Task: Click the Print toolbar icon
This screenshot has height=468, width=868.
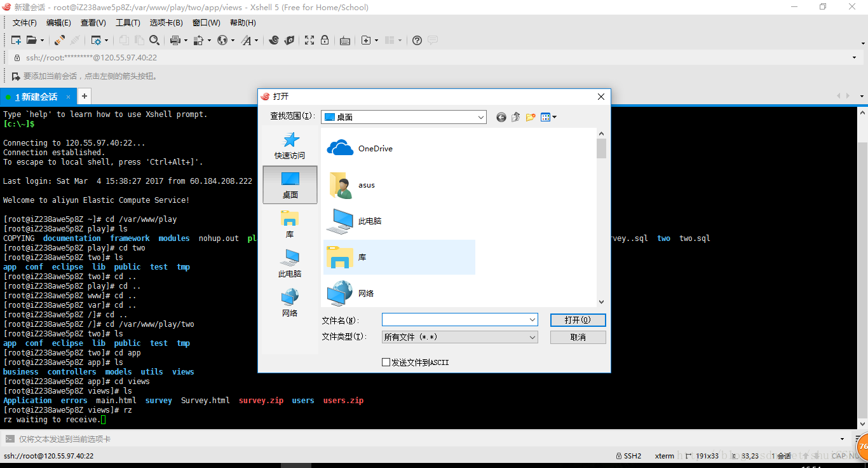Action: point(175,40)
